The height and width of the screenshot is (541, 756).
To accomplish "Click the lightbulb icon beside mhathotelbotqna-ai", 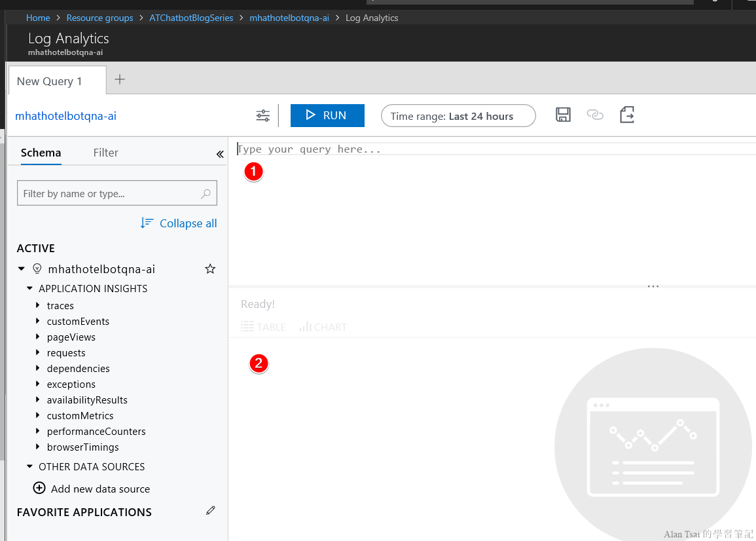I will [x=37, y=269].
